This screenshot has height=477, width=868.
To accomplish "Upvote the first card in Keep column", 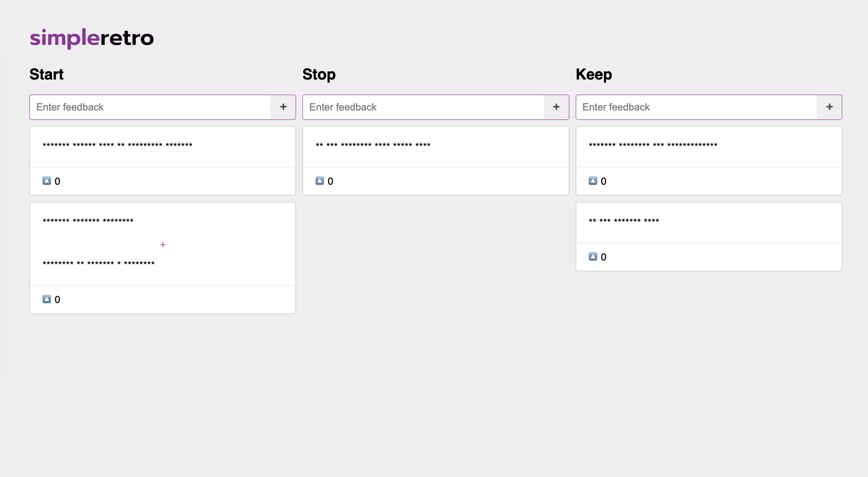I will coord(593,181).
